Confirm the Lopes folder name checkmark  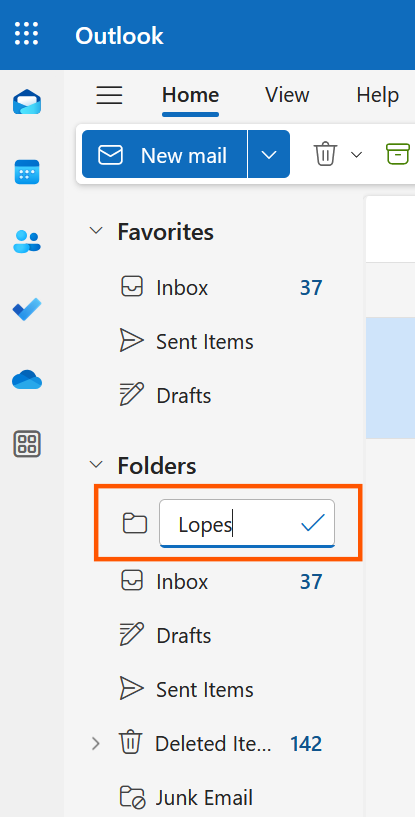point(313,523)
